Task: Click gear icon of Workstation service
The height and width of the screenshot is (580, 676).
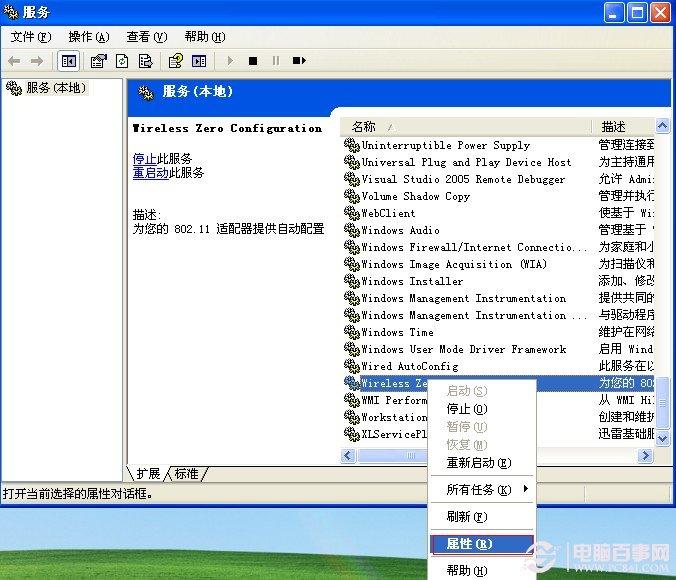Action: [x=352, y=417]
